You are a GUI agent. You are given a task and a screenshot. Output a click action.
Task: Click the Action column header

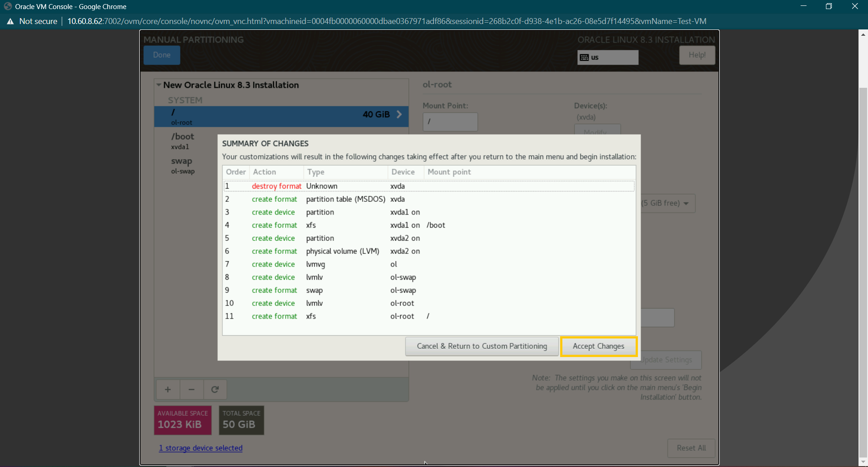click(x=277, y=172)
